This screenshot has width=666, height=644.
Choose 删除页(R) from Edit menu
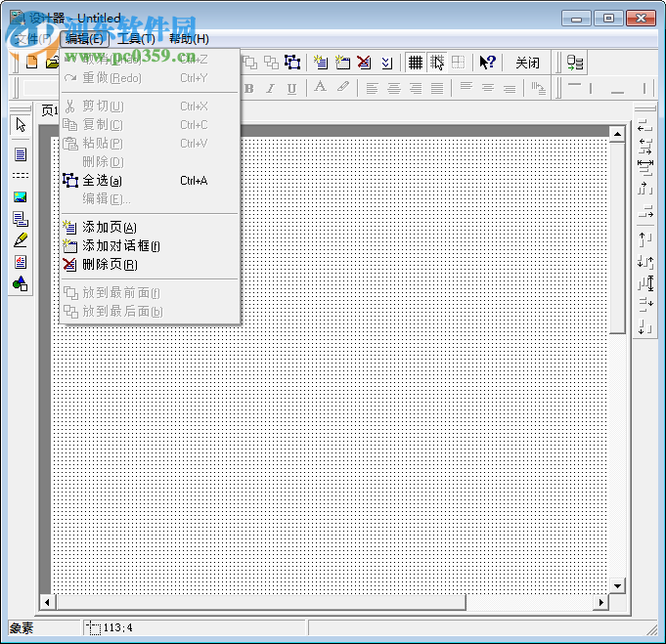150,265
